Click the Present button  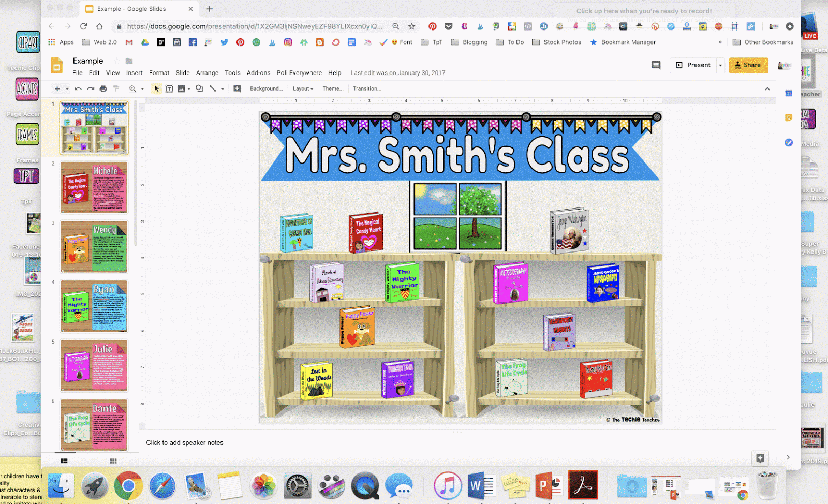click(693, 65)
